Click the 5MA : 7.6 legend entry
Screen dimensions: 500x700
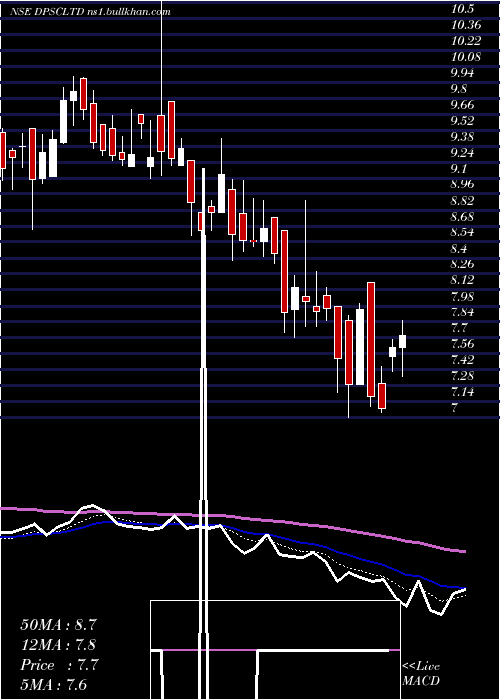53,684
